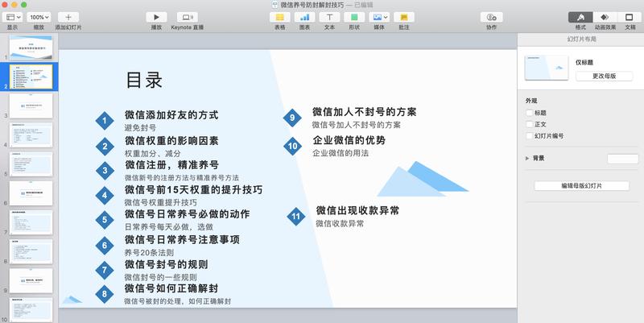
Task: Select heading 微信号如何正确解封
Action: (171, 288)
